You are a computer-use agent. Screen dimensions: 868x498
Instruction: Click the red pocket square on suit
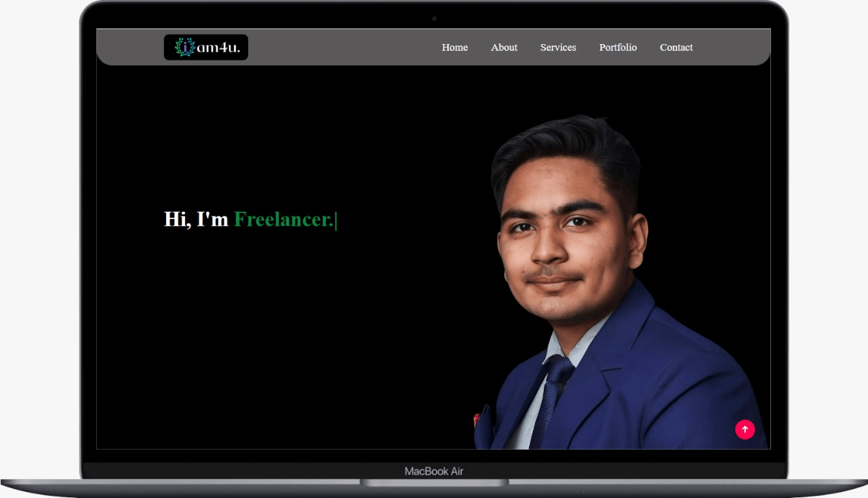click(479, 420)
